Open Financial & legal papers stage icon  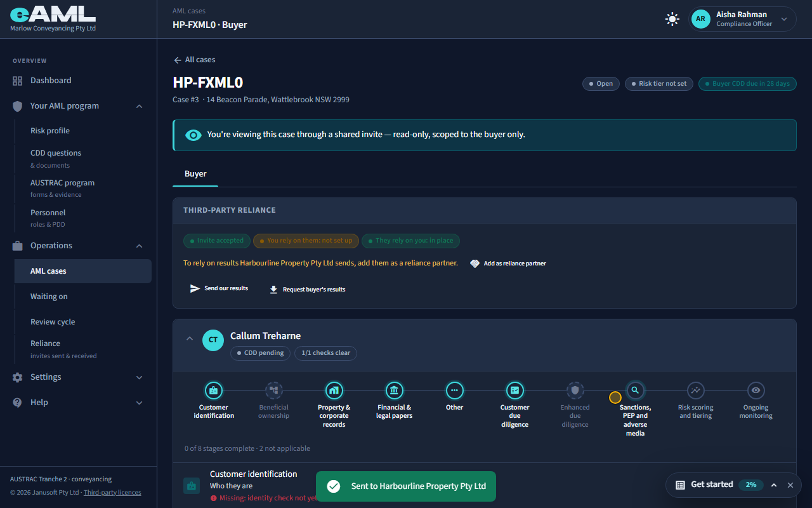[395, 390]
